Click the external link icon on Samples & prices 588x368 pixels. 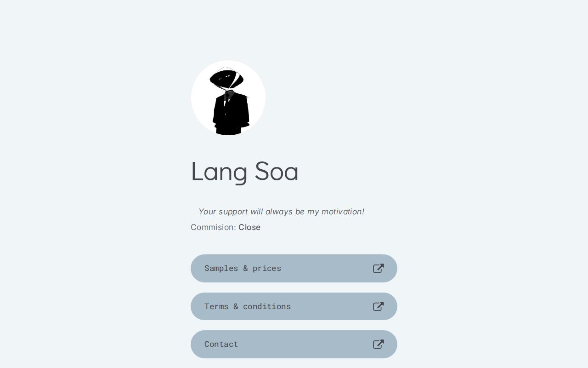point(378,269)
